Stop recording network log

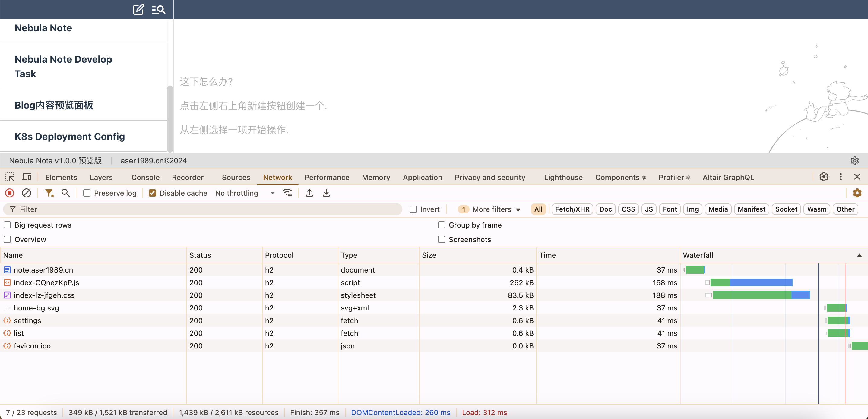[x=9, y=193]
